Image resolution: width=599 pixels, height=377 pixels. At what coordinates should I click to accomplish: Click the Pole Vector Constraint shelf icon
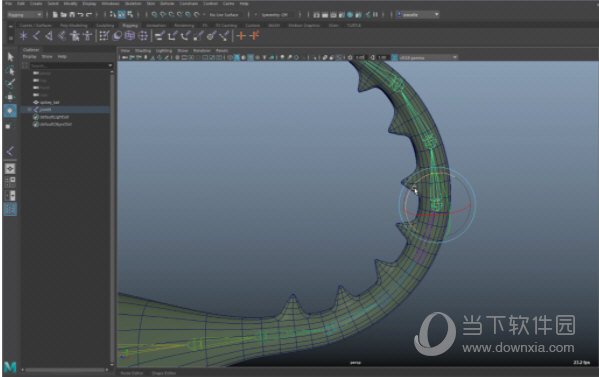[224, 36]
